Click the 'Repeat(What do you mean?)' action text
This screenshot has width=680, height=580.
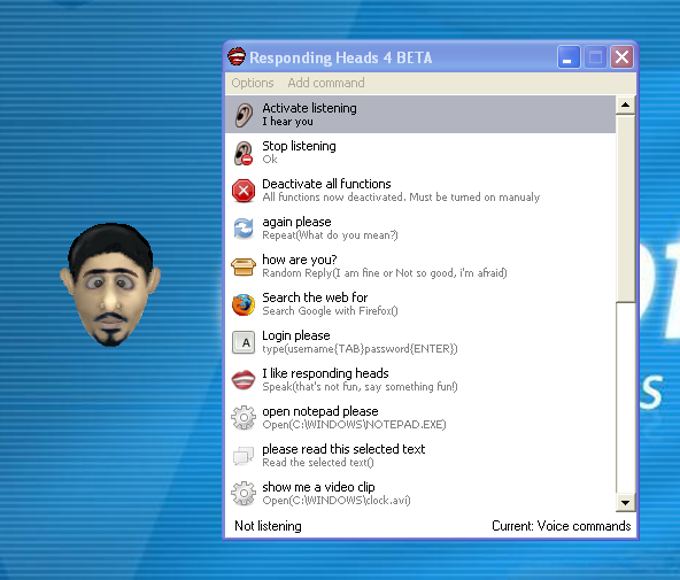(x=330, y=235)
